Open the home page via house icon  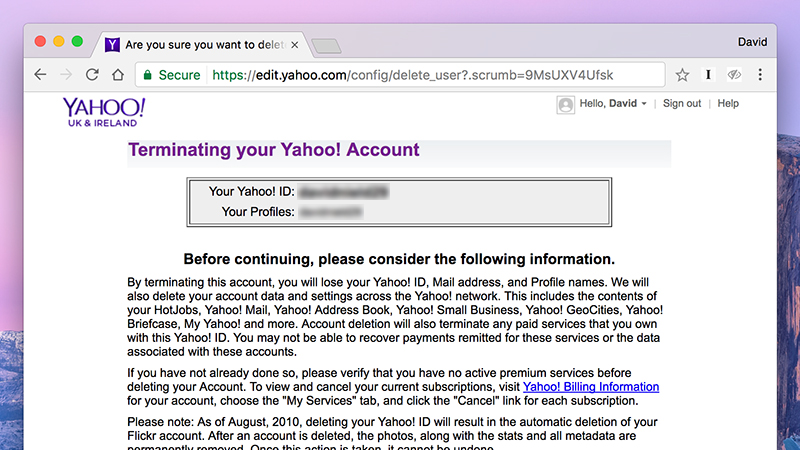pyautogui.click(x=118, y=75)
